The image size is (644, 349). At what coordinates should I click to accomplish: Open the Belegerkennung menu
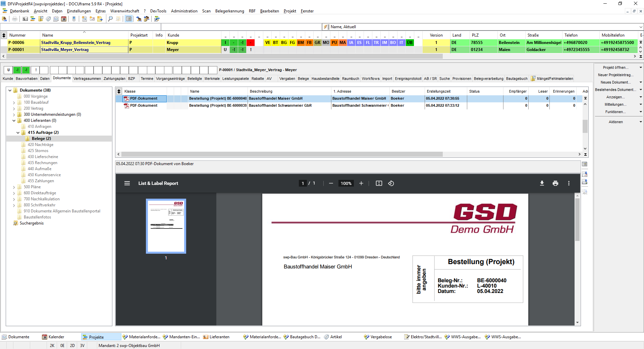230,11
